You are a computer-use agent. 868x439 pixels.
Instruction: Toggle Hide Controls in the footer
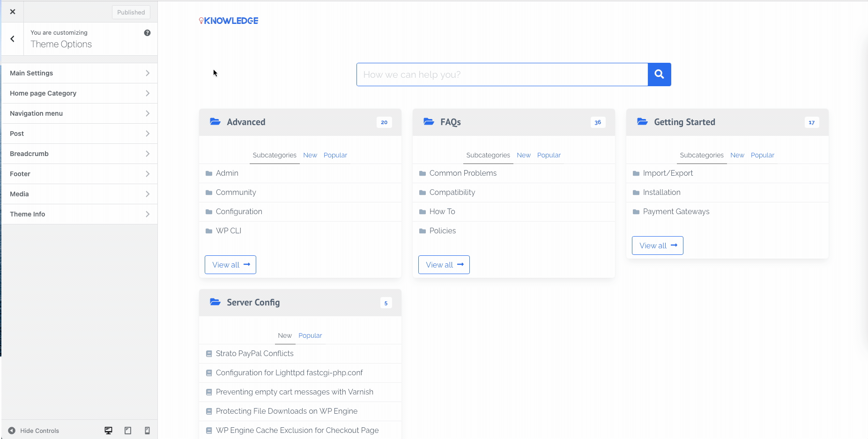[34, 431]
